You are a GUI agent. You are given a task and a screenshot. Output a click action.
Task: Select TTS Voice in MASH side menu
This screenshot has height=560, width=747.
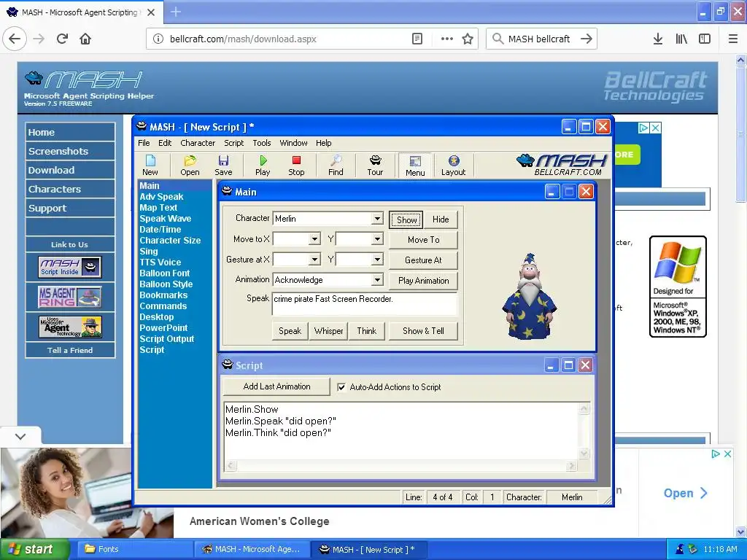click(x=160, y=262)
